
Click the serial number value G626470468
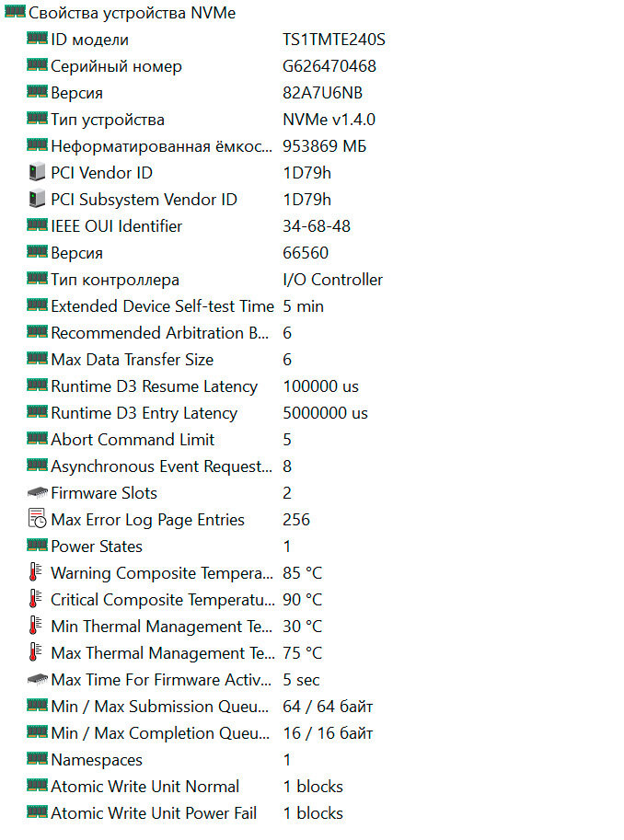329,66
